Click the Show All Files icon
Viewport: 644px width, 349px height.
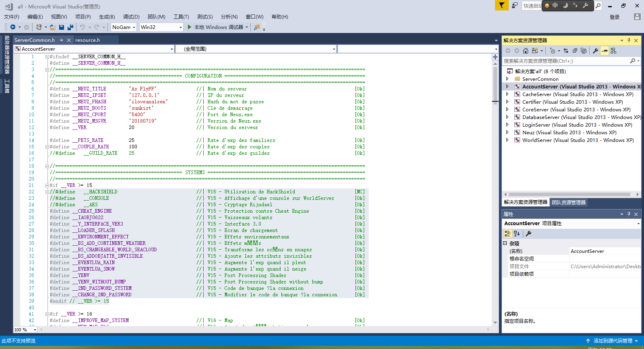click(584, 51)
